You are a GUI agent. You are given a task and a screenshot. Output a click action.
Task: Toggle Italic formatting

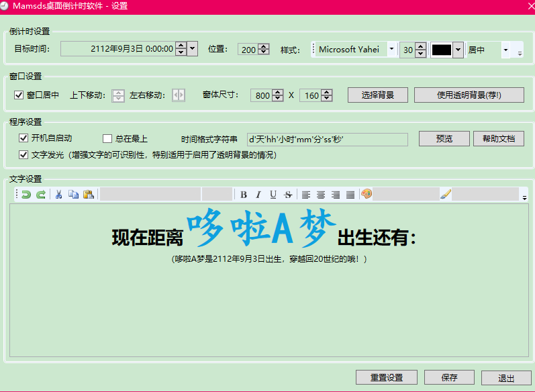(258, 195)
